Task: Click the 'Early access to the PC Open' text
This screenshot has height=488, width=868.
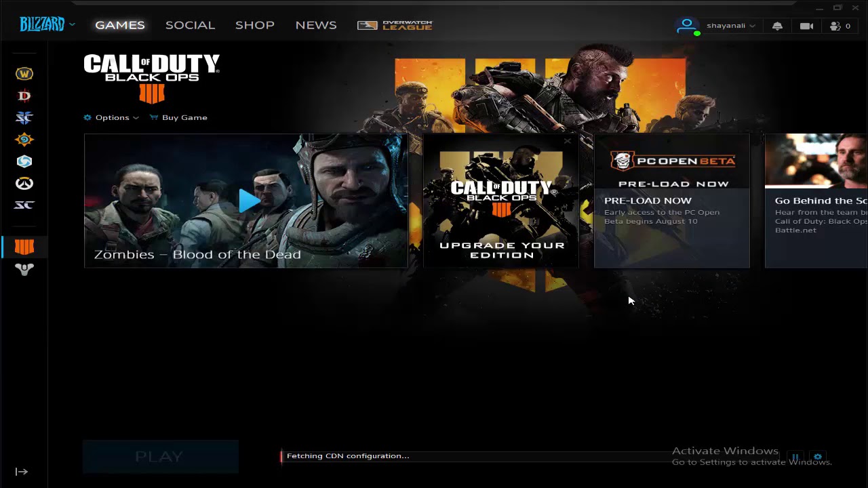Action: (x=662, y=212)
